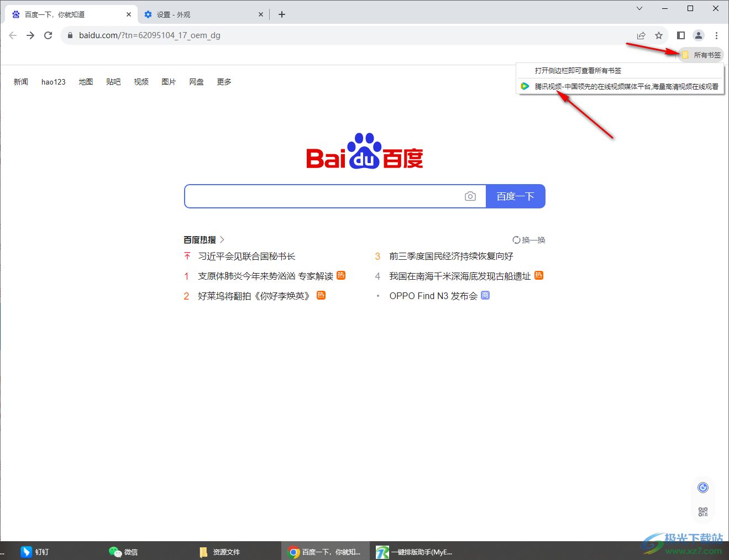The width and height of the screenshot is (729, 560).
Task: Open the Chrome three-dot menu
Action: point(716,35)
